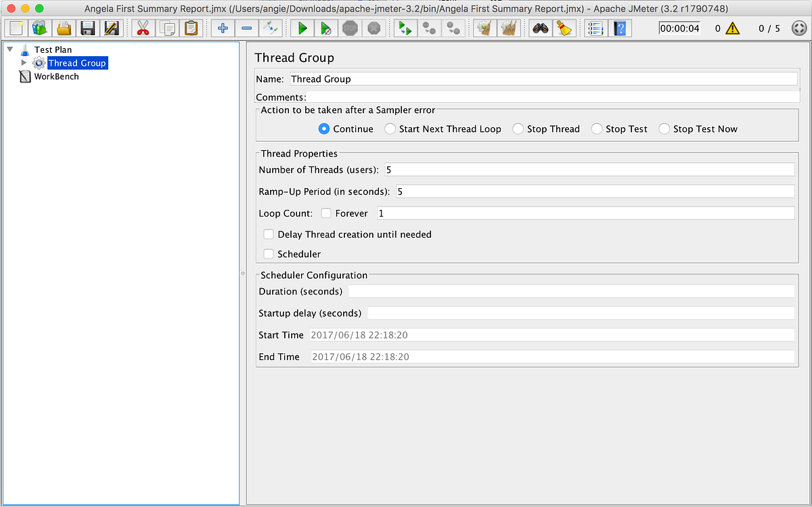This screenshot has height=507, width=812.
Task: Check Delay Thread creation until needed
Action: 269,234
